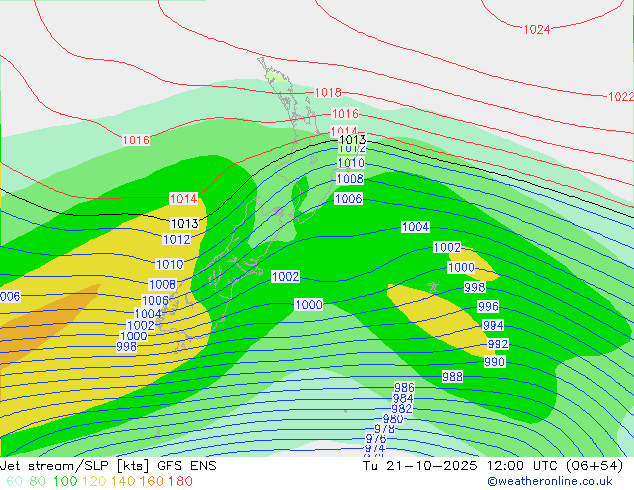The height and width of the screenshot is (490, 634).
Task: Select the red 180 kts legend value
Action: pyautogui.click(x=180, y=481)
